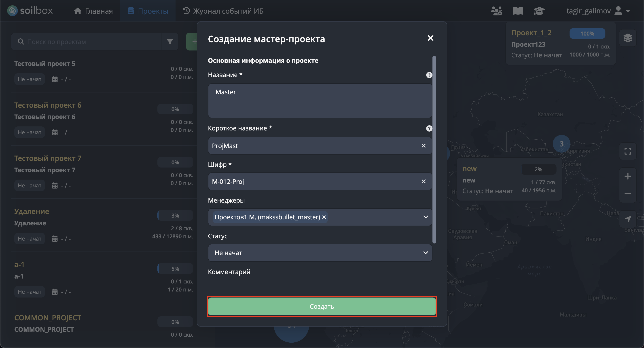Open the Статус dropdown Не начат

(x=320, y=253)
